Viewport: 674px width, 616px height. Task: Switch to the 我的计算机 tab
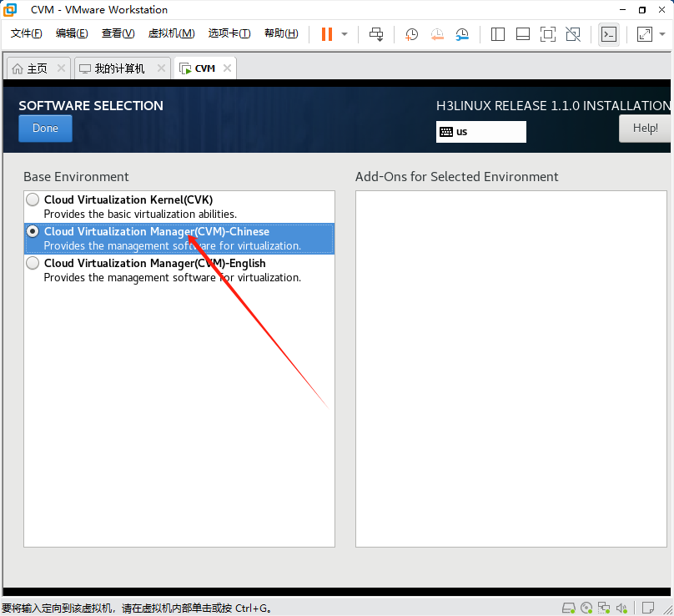[x=118, y=68]
